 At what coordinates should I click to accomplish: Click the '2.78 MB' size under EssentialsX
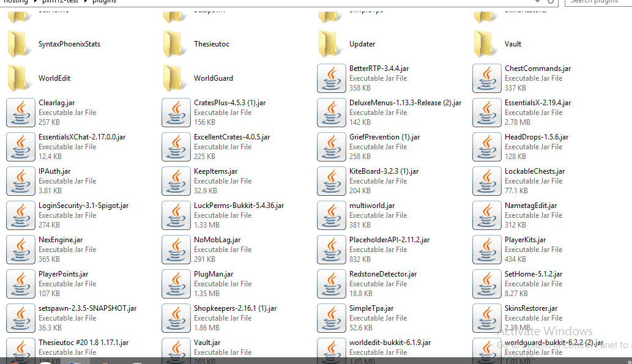518,122
